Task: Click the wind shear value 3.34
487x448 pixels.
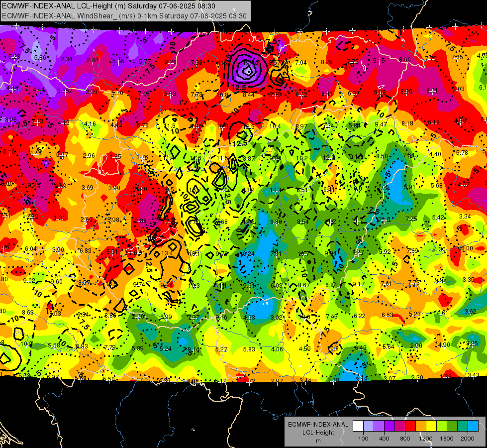Action: [x=465, y=216]
